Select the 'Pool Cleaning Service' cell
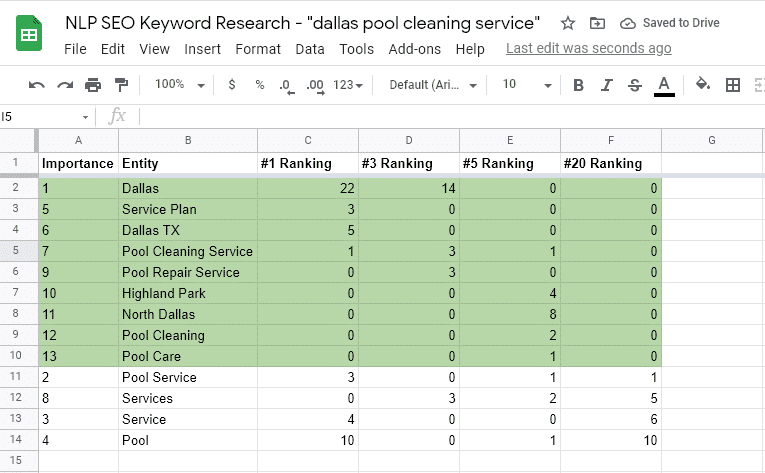 click(188, 251)
